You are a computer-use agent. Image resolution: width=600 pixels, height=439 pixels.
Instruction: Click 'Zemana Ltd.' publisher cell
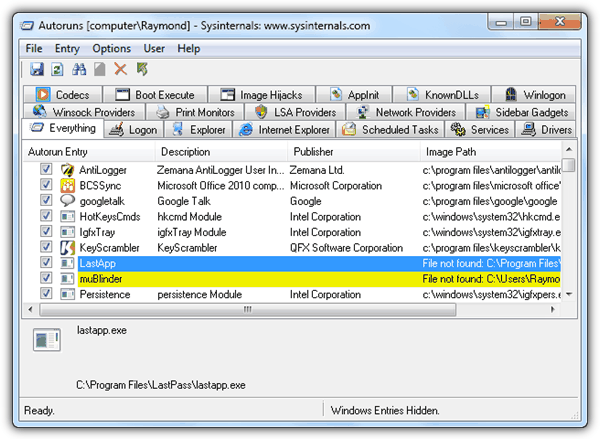[x=316, y=170]
